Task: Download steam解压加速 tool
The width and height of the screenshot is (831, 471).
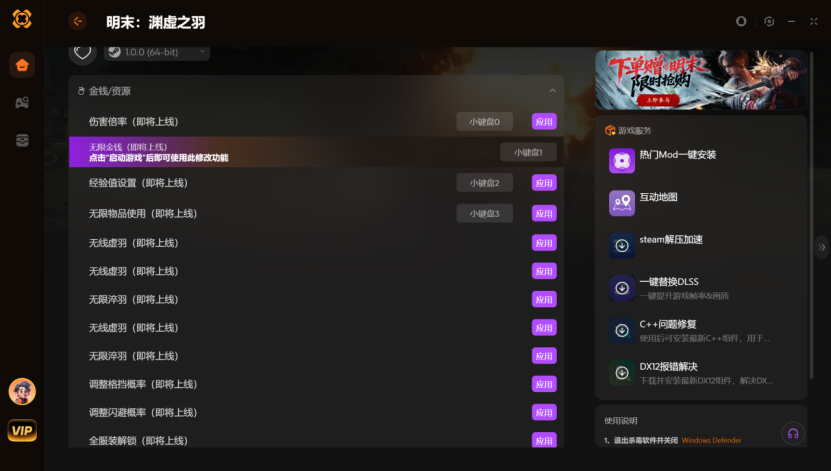Action: [622, 245]
